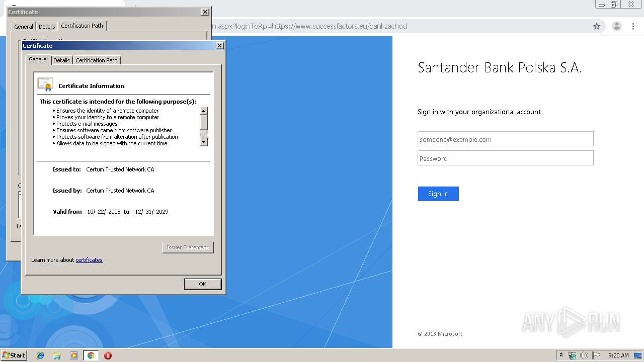The width and height of the screenshot is (644, 362).
Task: Focus the email address input field
Action: [x=506, y=139]
